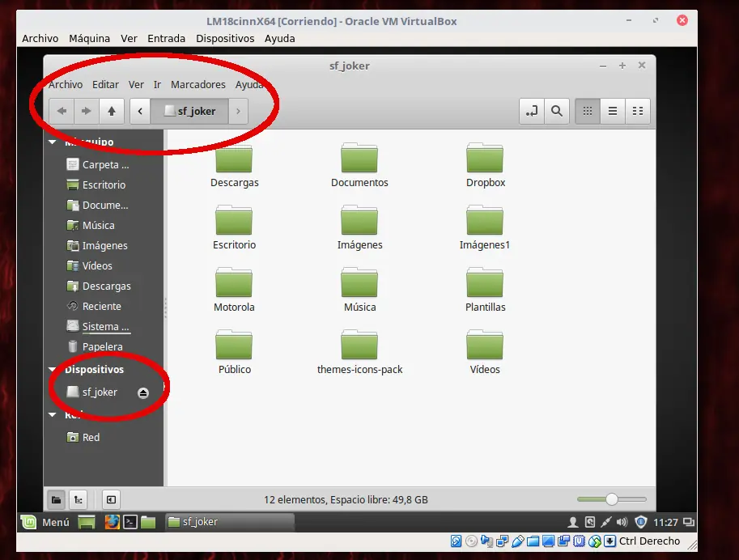Open the file manager Archivo menu
Image resolution: width=739 pixels, height=560 pixels.
coord(66,84)
